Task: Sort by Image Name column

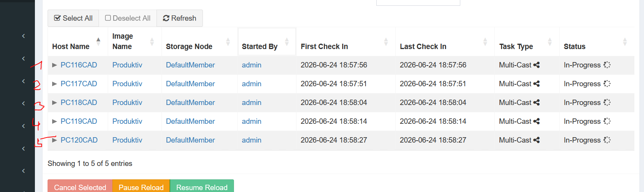Action: pyautogui.click(x=135, y=41)
